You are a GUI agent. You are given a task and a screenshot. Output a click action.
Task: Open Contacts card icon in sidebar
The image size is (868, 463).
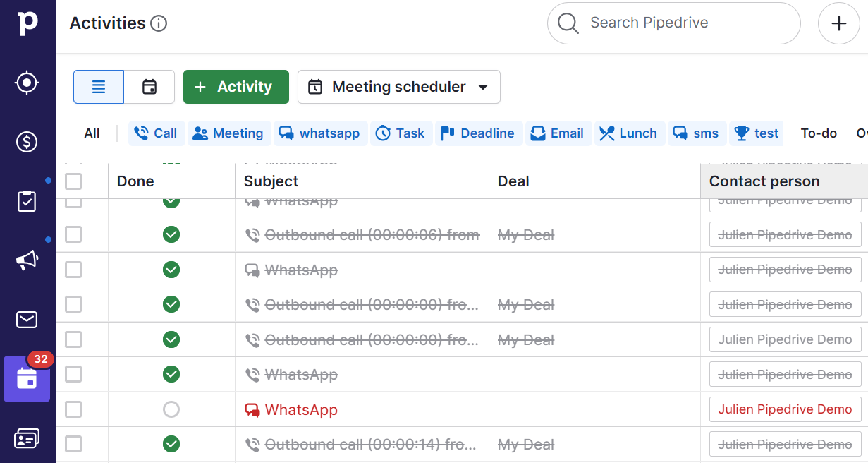(27, 438)
